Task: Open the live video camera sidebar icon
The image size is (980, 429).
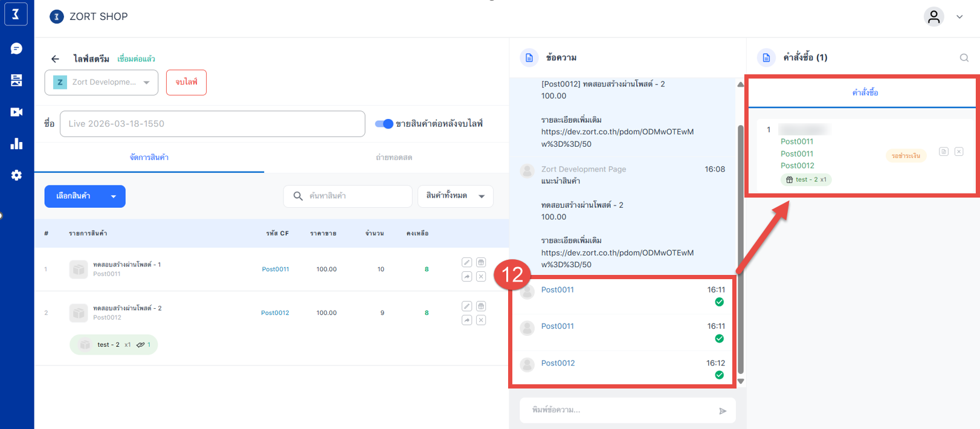Action: [x=16, y=112]
